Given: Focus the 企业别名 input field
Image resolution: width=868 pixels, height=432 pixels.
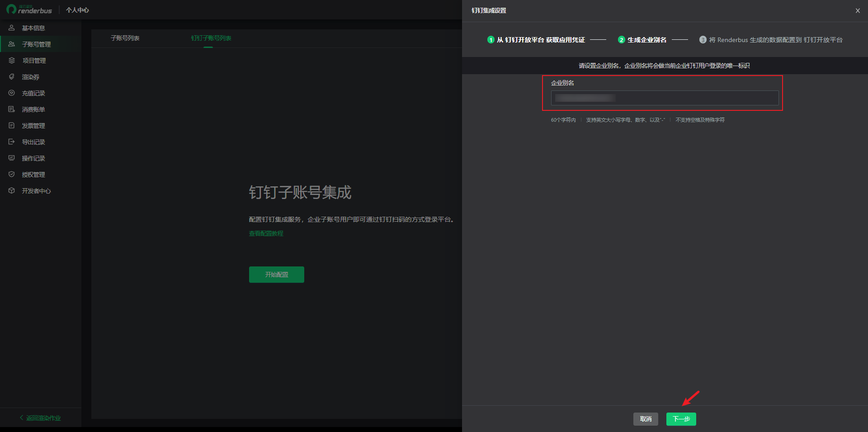Looking at the screenshot, I should click(665, 98).
